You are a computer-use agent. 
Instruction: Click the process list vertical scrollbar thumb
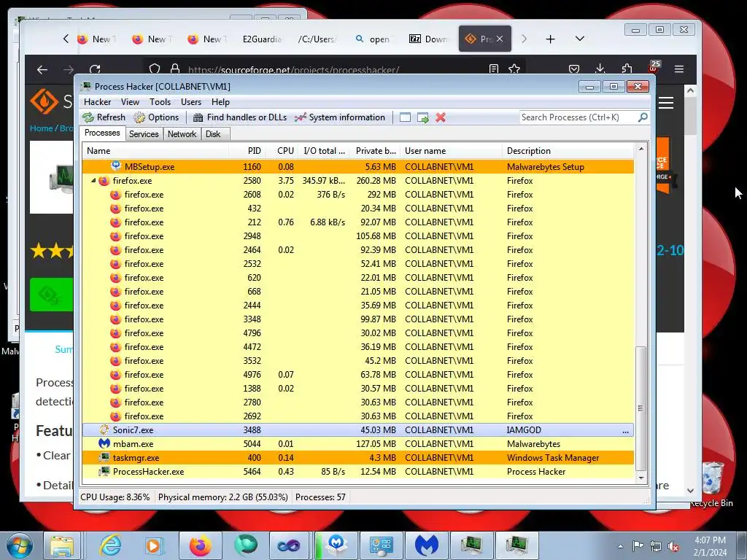click(641, 408)
